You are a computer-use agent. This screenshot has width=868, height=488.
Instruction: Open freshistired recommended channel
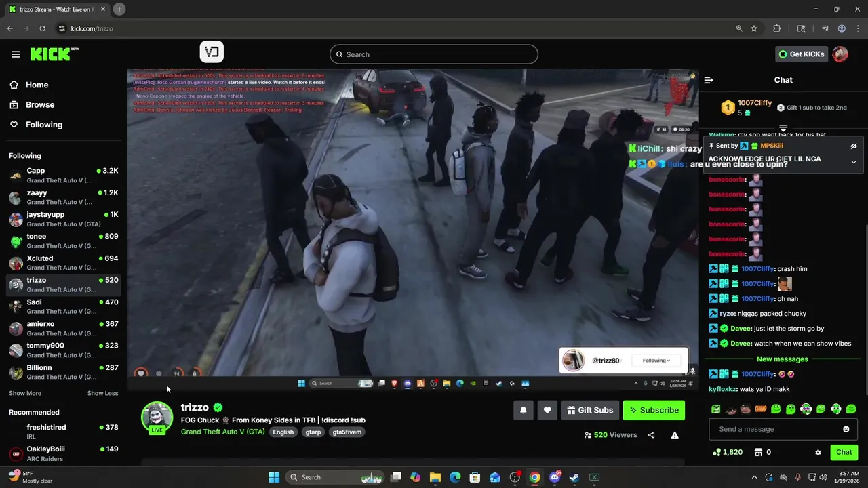click(x=64, y=432)
